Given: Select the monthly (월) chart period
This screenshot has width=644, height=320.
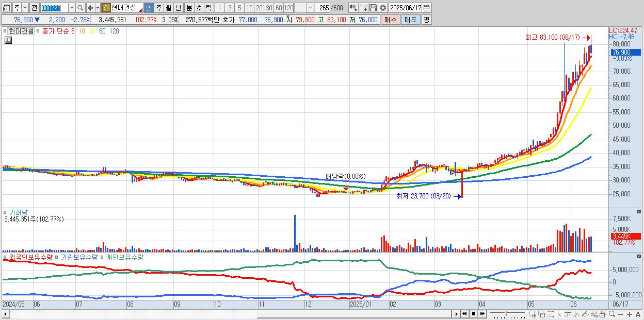Looking at the screenshot, I should [x=169, y=8].
